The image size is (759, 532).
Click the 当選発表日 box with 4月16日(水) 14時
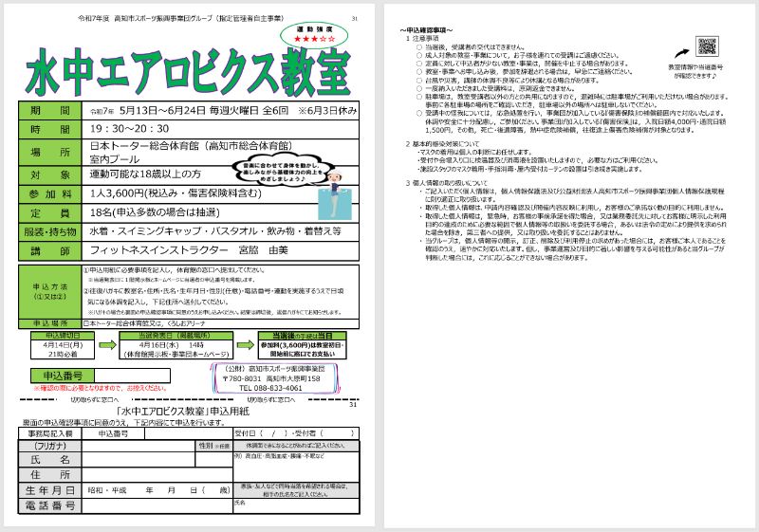176,345
